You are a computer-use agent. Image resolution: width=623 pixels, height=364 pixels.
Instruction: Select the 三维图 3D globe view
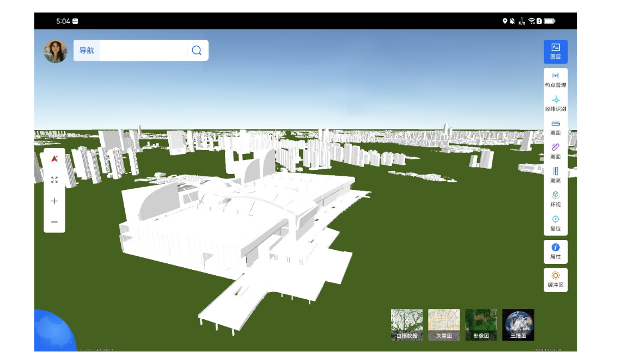pos(519,324)
